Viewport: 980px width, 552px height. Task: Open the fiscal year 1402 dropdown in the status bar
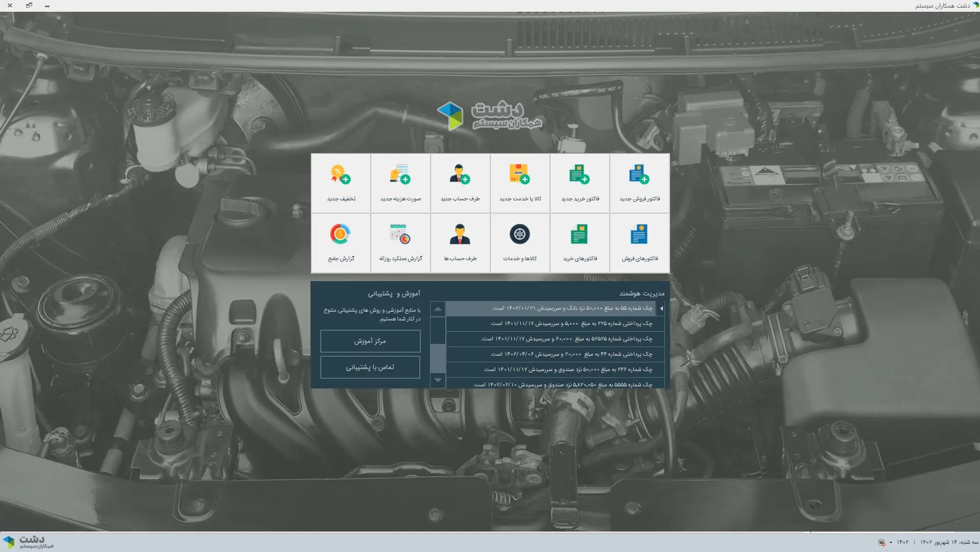click(900, 542)
